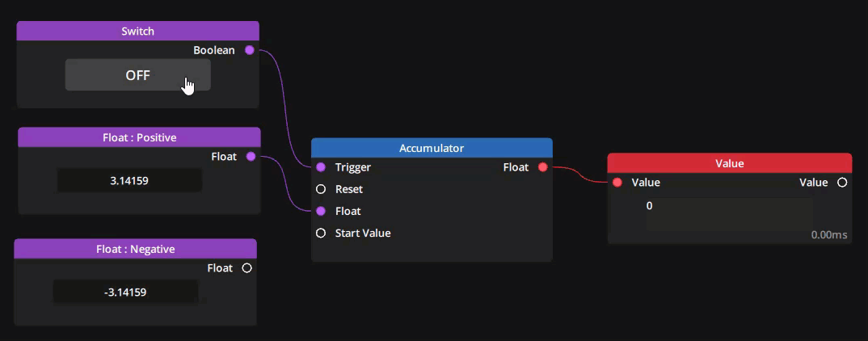Select the Accumulator node header
Screen dimensions: 868x341
tap(432, 148)
